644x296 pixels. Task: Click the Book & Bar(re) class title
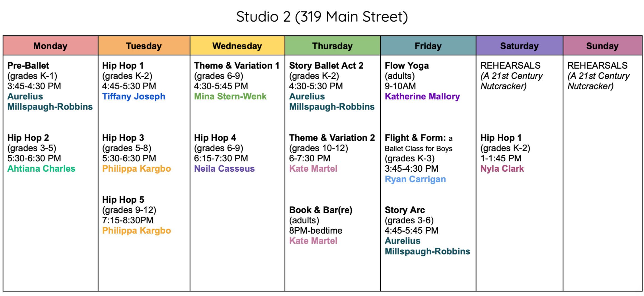coord(321,210)
